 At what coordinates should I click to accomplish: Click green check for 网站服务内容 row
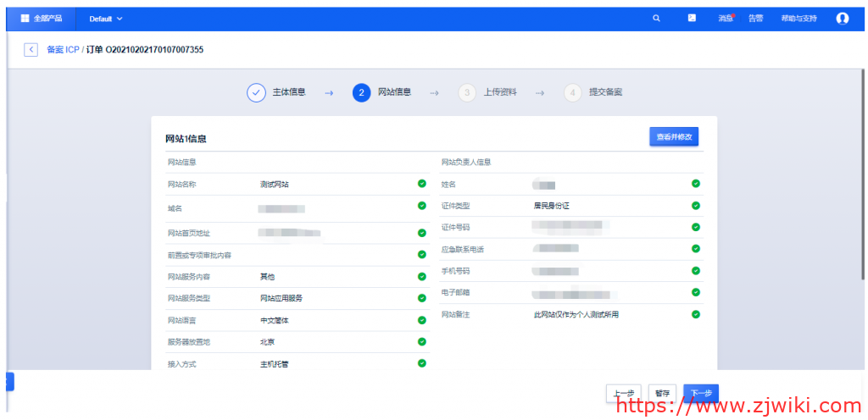[x=422, y=276]
